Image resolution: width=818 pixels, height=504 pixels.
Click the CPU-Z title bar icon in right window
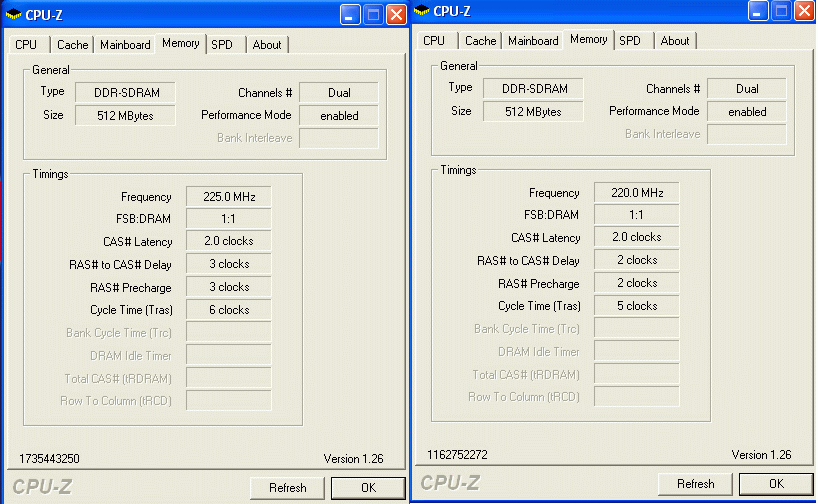point(422,11)
